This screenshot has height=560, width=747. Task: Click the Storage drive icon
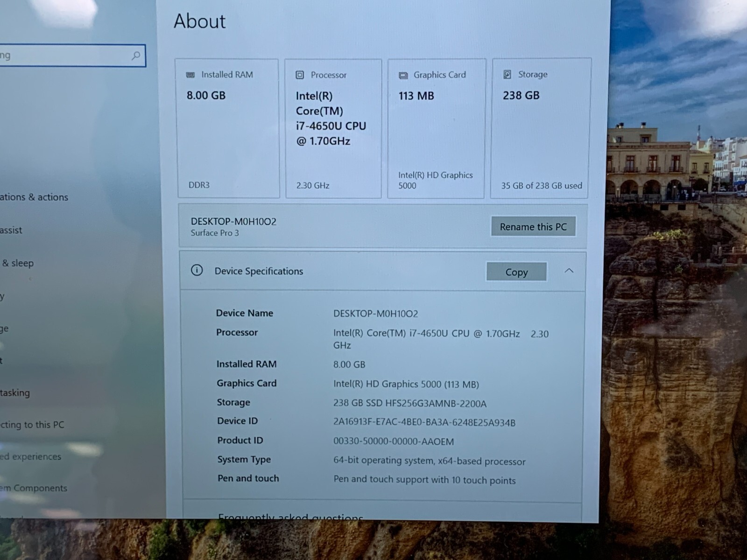pos(507,74)
